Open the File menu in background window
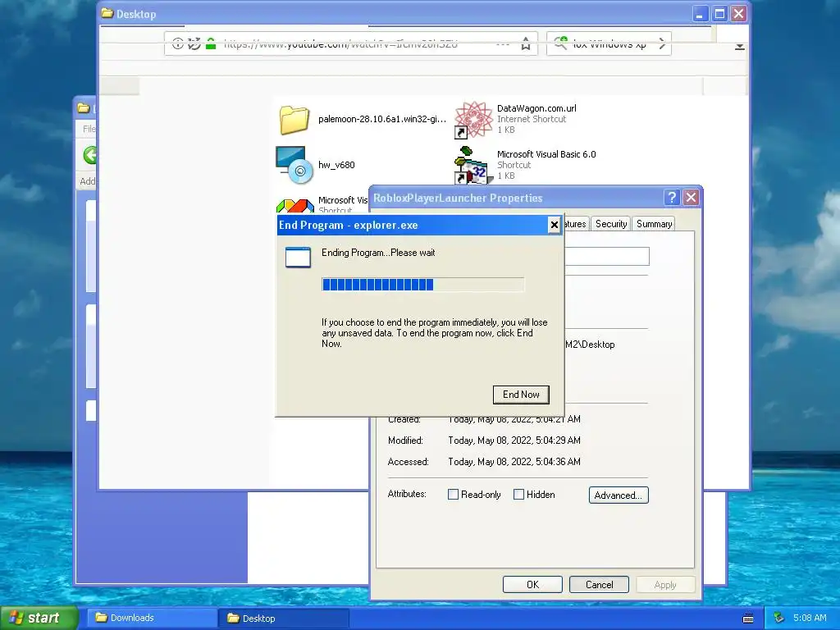 (89, 129)
